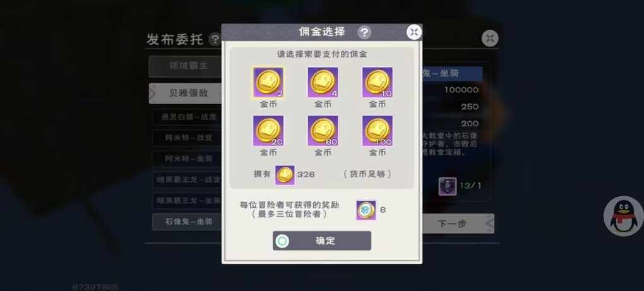Choose the 10 gold coin commission
The image size is (644, 291).
377,83
